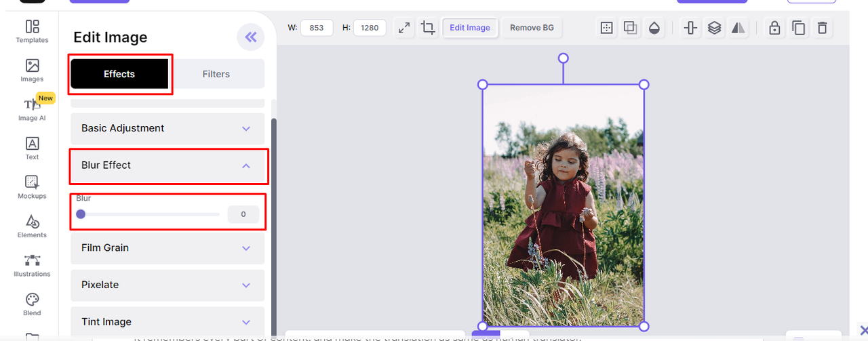Click the opacity droplet icon
Viewport: 868px width, 341px height.
point(654,28)
